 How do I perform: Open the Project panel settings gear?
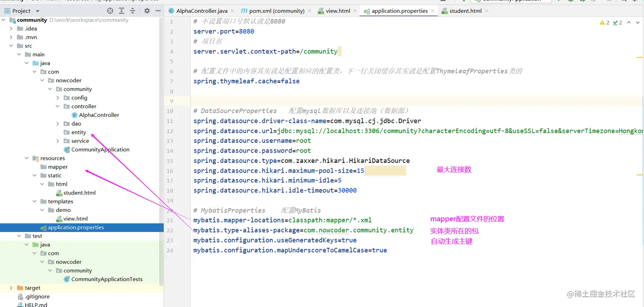[147, 11]
